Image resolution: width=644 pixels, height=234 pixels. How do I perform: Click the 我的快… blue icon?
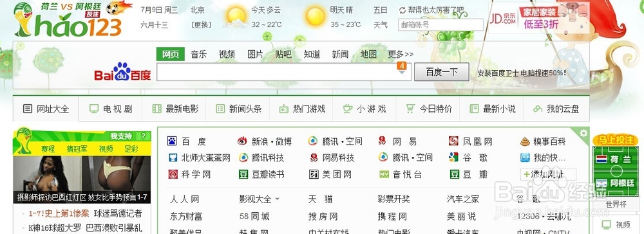(525, 157)
